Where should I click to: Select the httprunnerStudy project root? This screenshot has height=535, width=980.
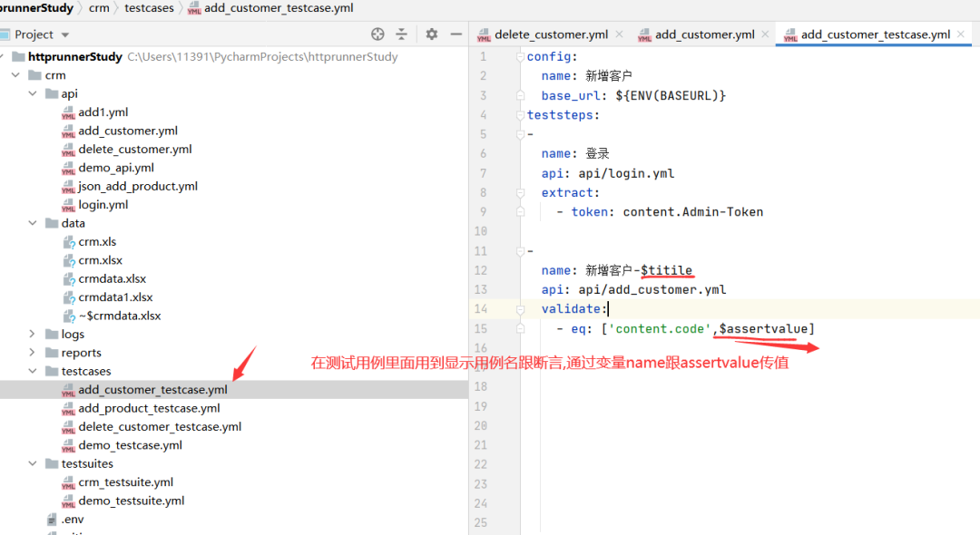pos(75,57)
